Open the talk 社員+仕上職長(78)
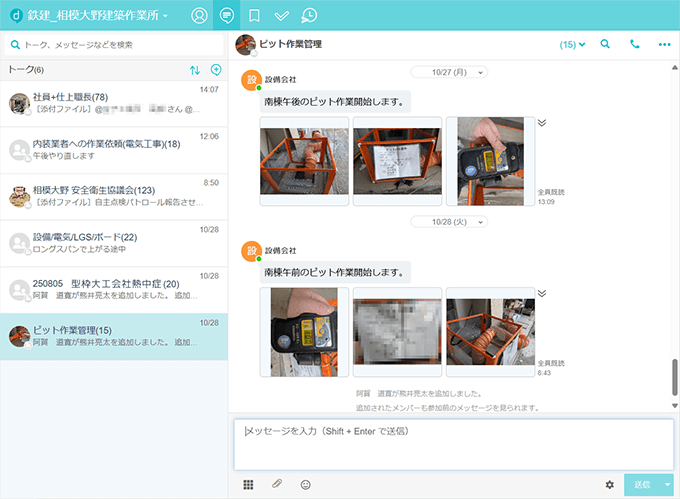The height and width of the screenshot is (499, 680). point(114,104)
